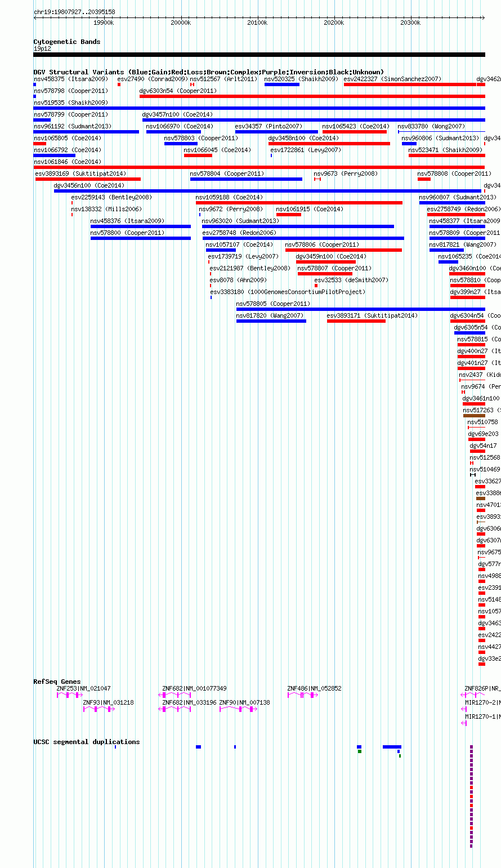Select the esv1739719 (Levy2007) label

(x=243, y=256)
